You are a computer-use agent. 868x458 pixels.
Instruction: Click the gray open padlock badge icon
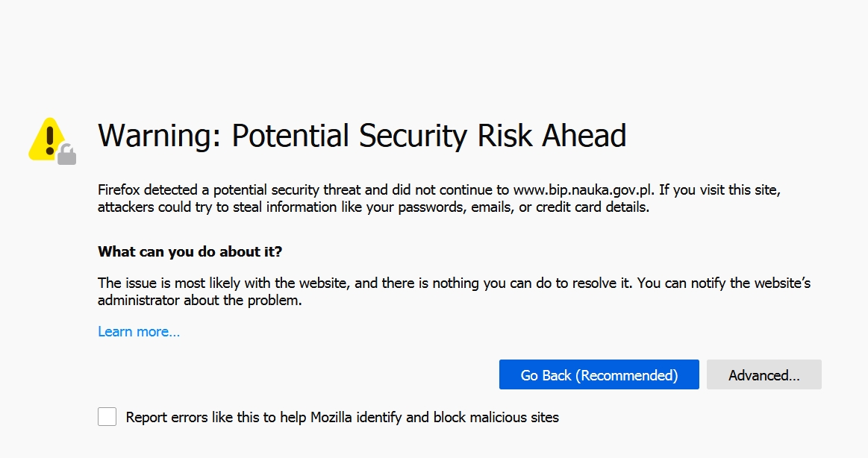click(67, 155)
